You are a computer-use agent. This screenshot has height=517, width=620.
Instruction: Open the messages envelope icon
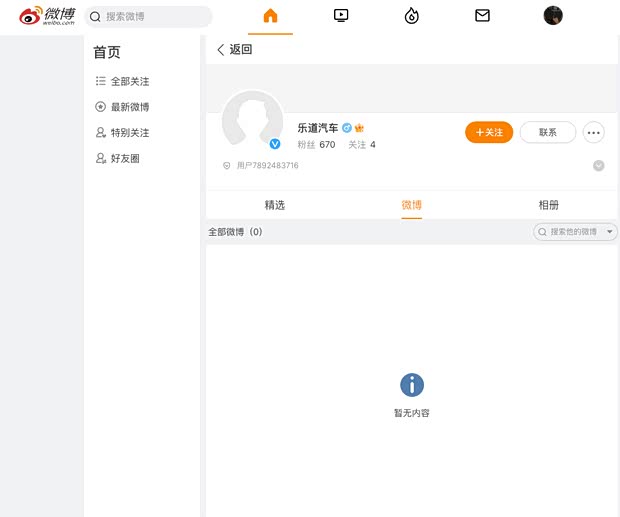click(482, 16)
